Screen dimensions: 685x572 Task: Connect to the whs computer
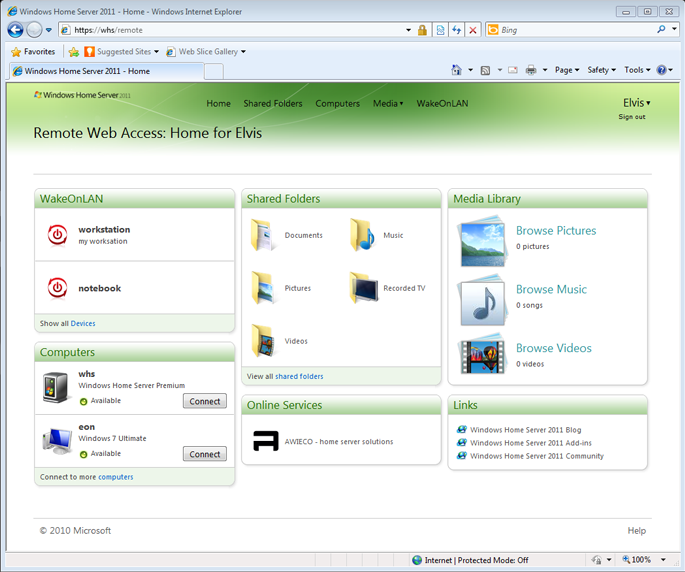[x=204, y=401]
